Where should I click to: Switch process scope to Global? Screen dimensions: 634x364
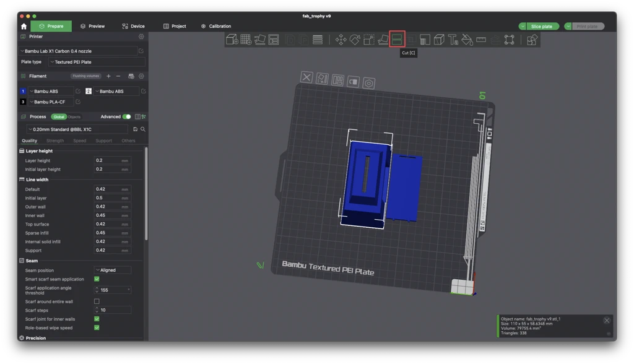(x=59, y=117)
